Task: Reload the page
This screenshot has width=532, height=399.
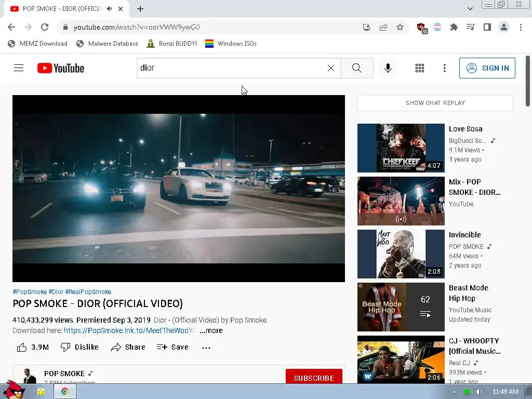Action: point(45,27)
